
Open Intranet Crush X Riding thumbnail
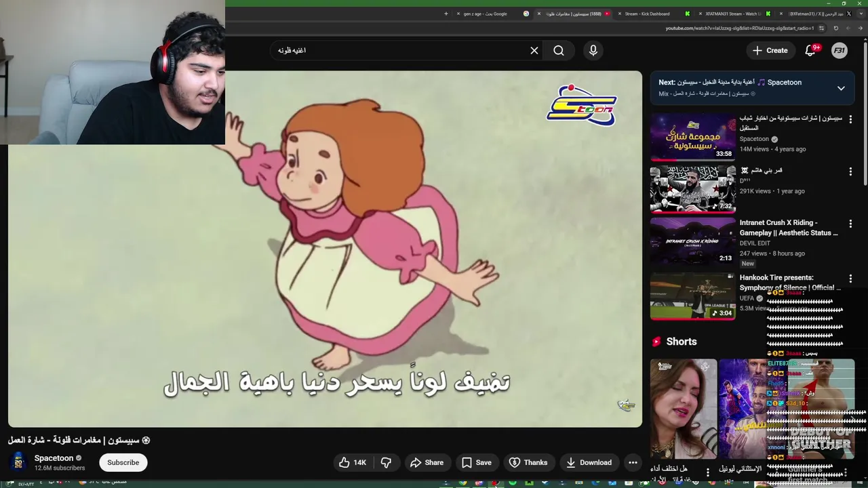pyautogui.click(x=692, y=242)
